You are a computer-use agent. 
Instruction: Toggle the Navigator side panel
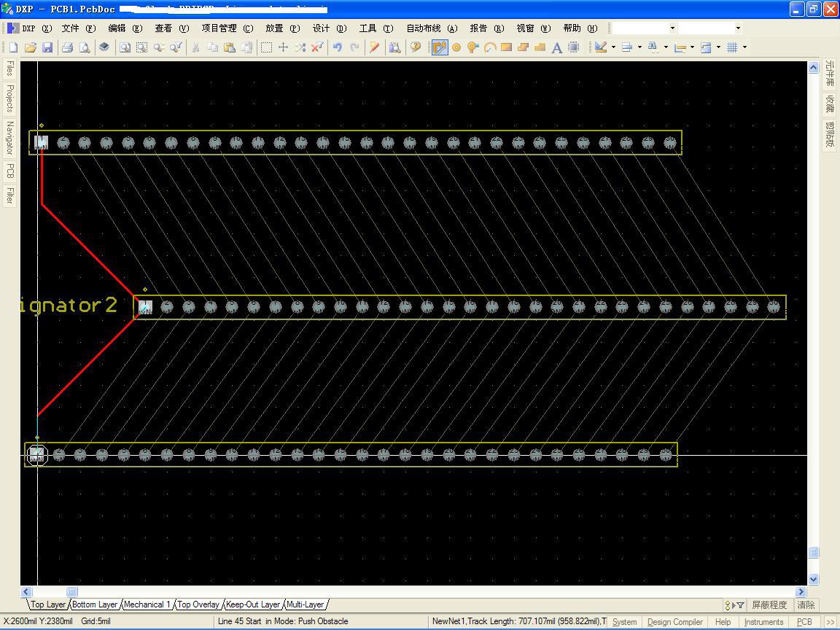9,138
